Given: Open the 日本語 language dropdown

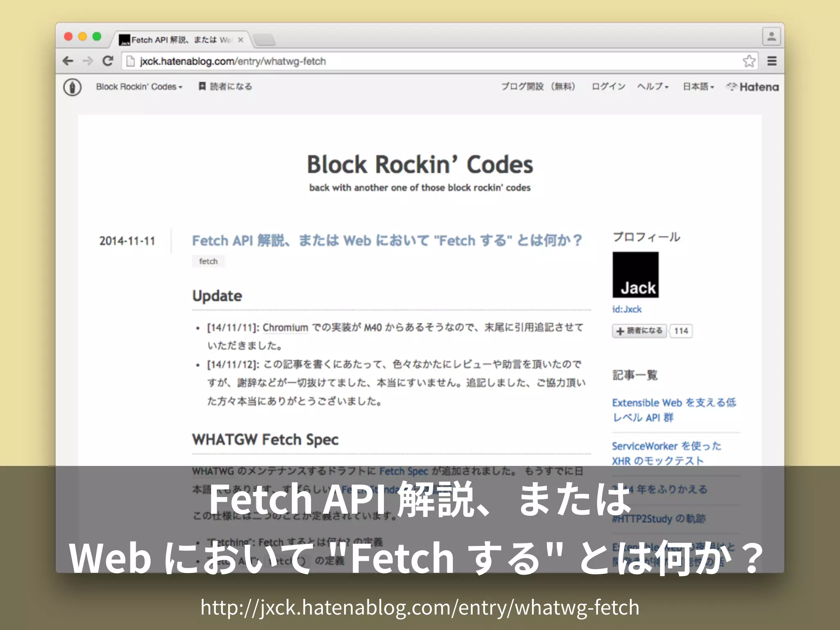Looking at the screenshot, I should click(x=698, y=87).
